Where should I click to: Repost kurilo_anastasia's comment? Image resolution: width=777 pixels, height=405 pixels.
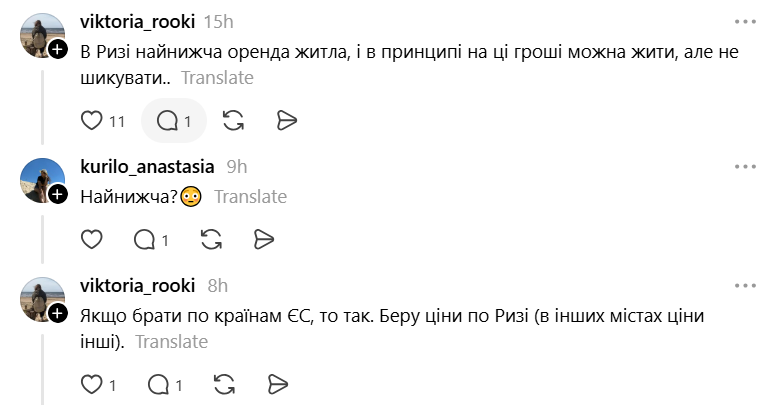click(x=212, y=239)
